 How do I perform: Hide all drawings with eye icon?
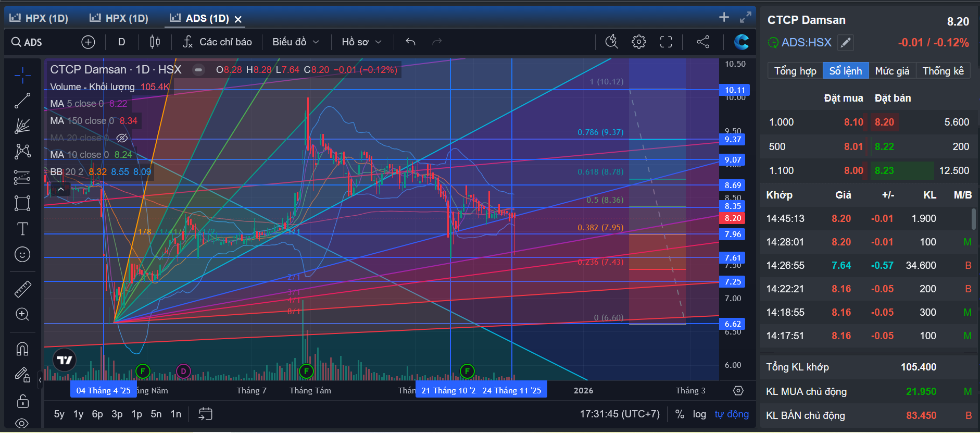pos(22,423)
